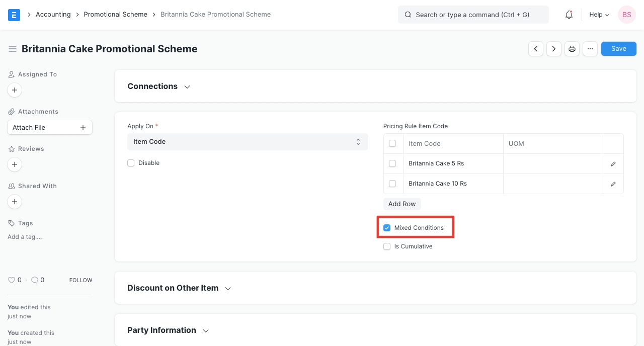Open the three-dots more options menu
Screen dimensions: 644x346
[590, 49]
